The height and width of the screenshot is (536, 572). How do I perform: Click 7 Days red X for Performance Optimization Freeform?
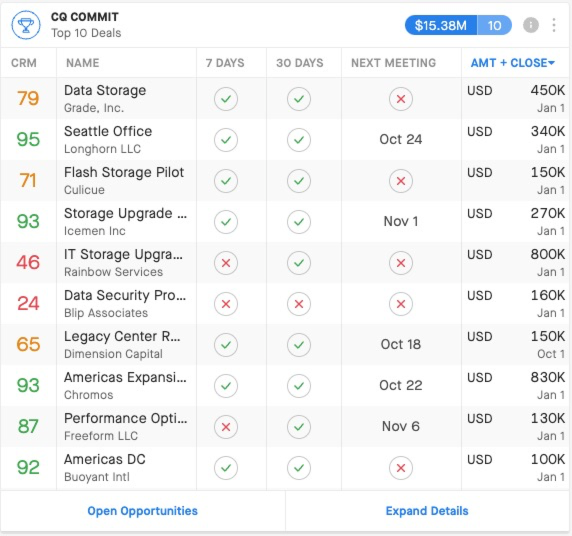226,427
